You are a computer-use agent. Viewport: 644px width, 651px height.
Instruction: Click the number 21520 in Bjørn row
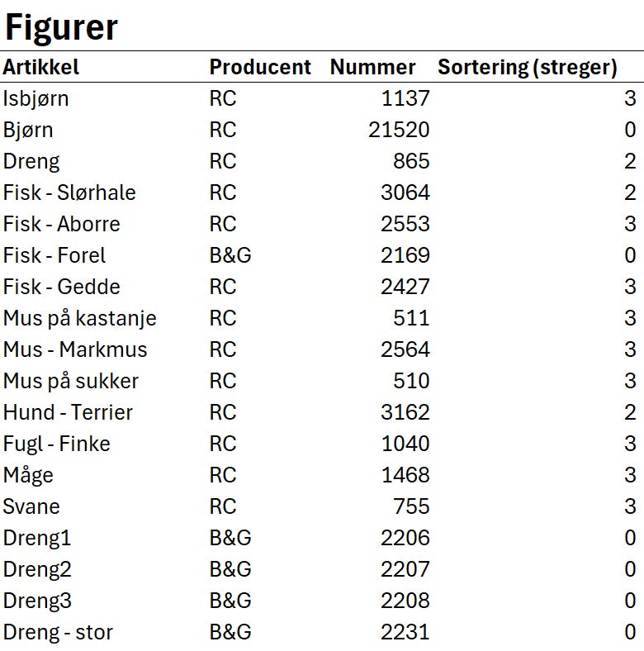coord(398,130)
